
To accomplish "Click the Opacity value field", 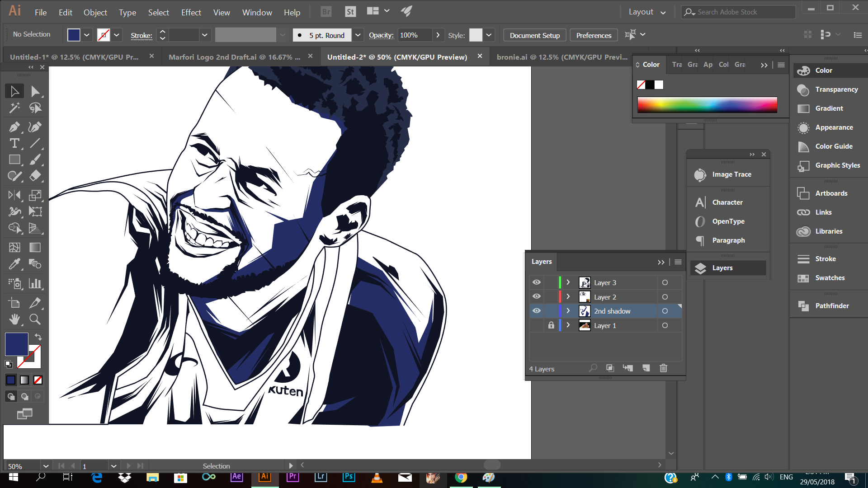I will click(x=415, y=35).
